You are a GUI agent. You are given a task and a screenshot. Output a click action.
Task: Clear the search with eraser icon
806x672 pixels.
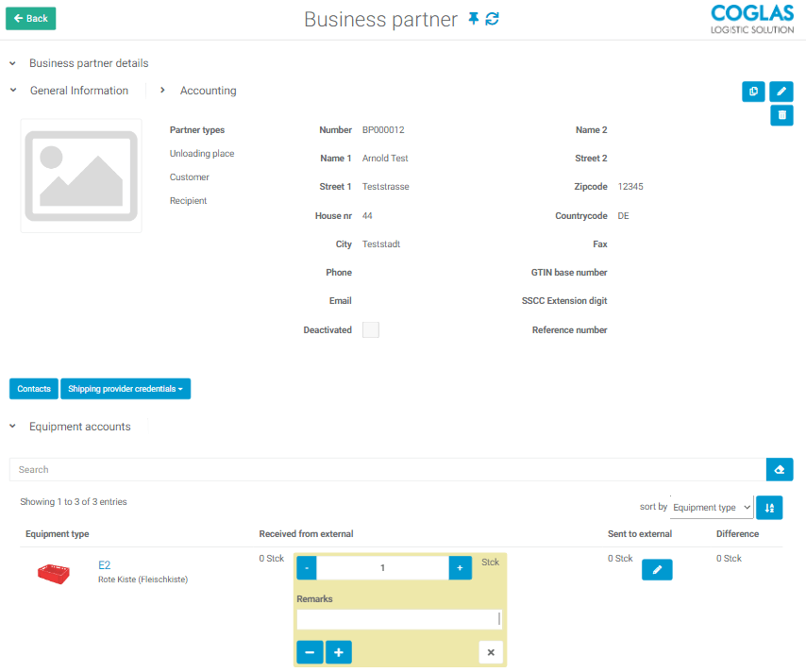780,469
